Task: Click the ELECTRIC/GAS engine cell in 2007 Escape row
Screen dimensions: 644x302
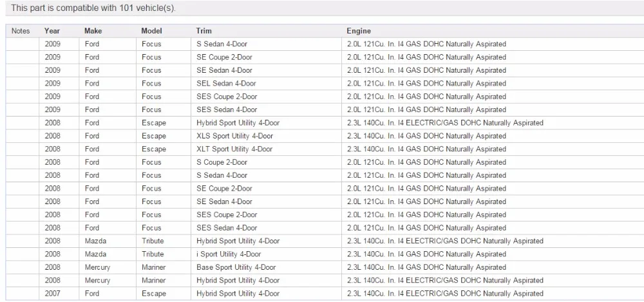Action: [x=445, y=294]
